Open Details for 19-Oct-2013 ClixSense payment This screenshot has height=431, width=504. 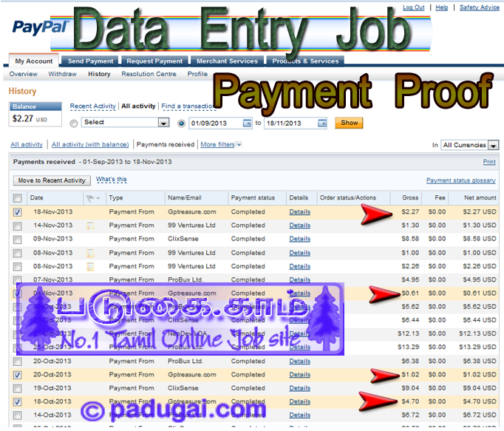(300, 389)
